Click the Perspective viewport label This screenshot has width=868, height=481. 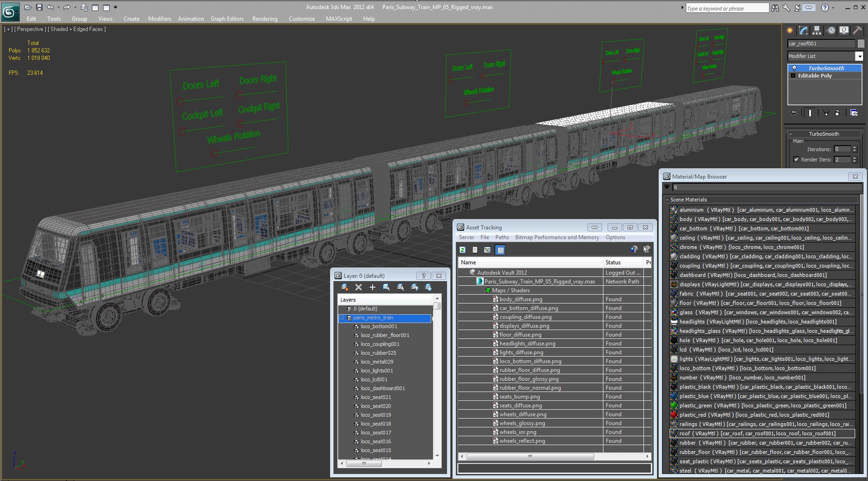[30, 29]
